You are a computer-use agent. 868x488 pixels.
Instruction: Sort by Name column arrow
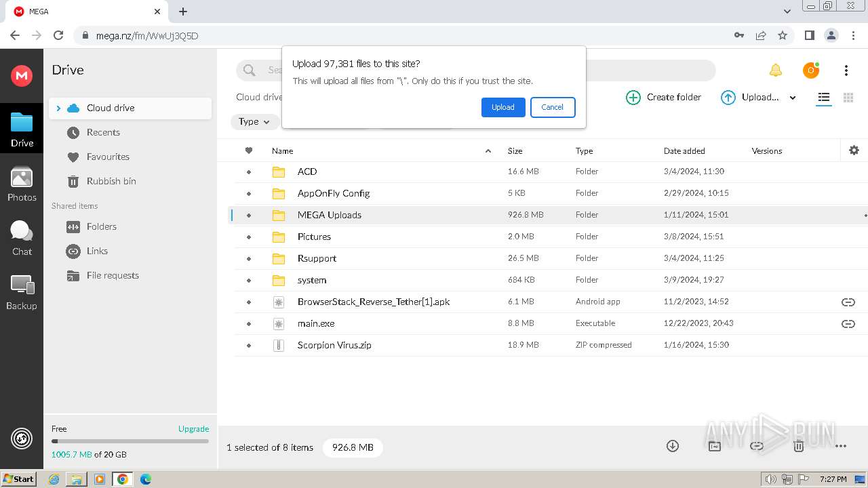[x=488, y=151]
